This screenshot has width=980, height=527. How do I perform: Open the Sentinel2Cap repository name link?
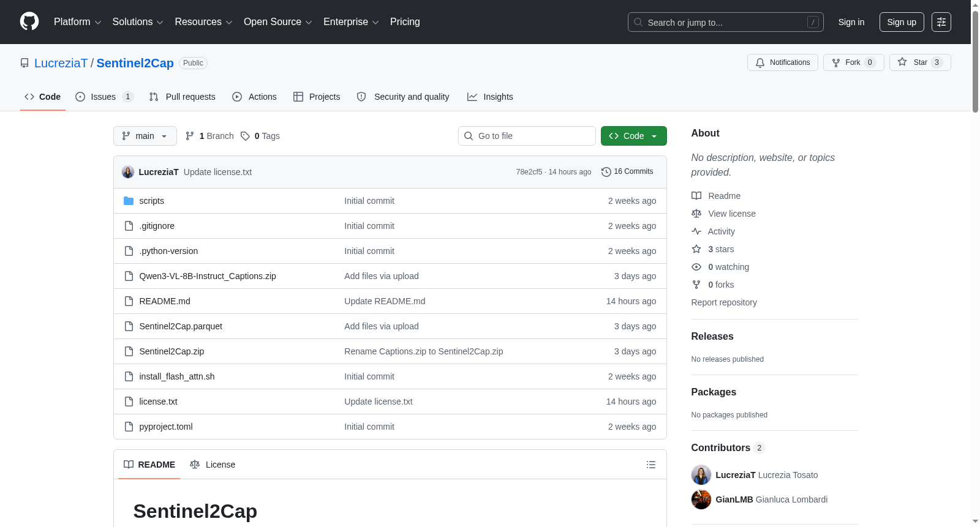(x=135, y=63)
